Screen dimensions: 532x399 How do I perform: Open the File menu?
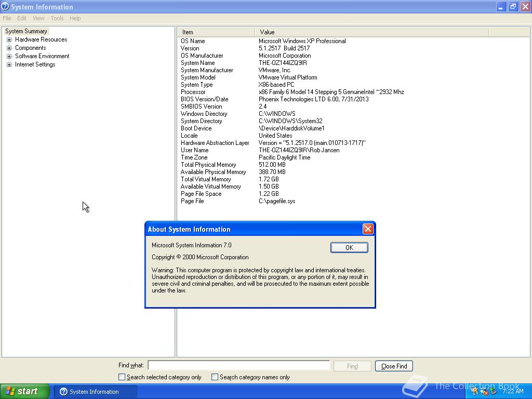pyautogui.click(x=7, y=18)
